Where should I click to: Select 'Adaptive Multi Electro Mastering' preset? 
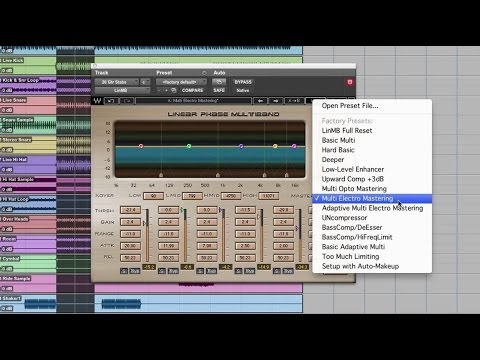372,208
